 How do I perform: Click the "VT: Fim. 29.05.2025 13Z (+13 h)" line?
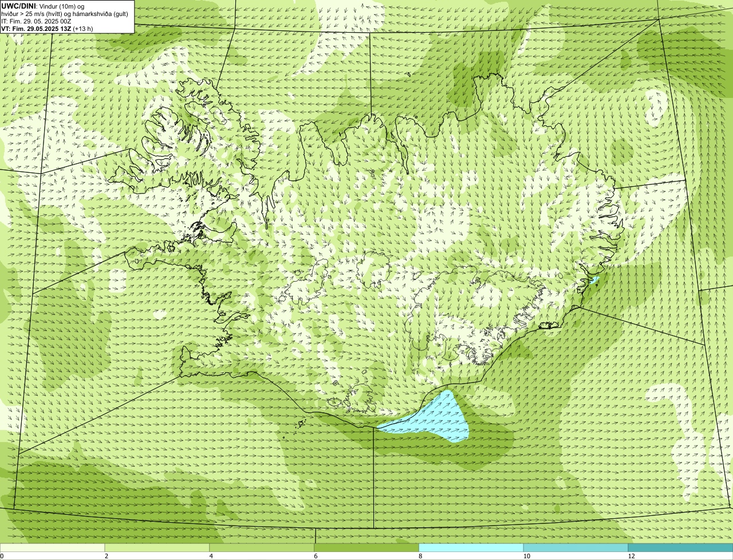[x=47, y=29]
